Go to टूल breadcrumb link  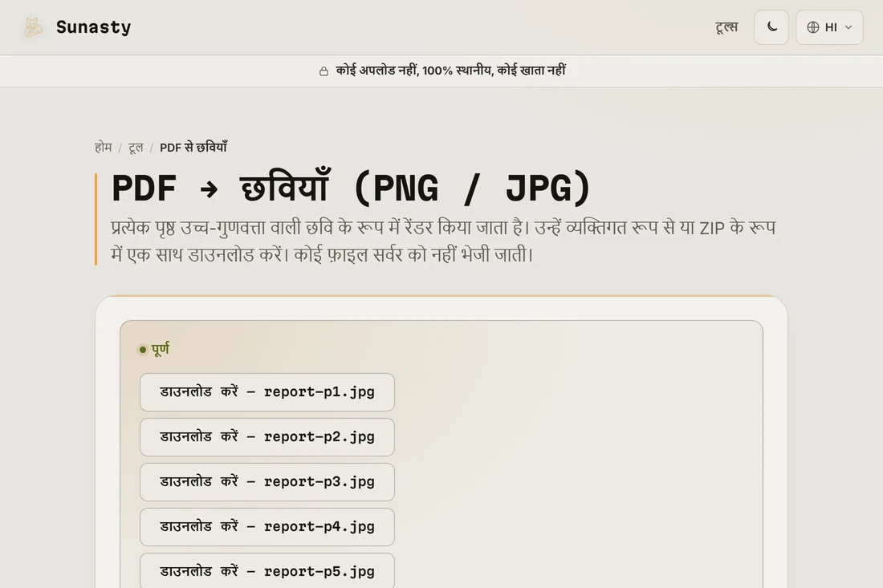point(136,148)
